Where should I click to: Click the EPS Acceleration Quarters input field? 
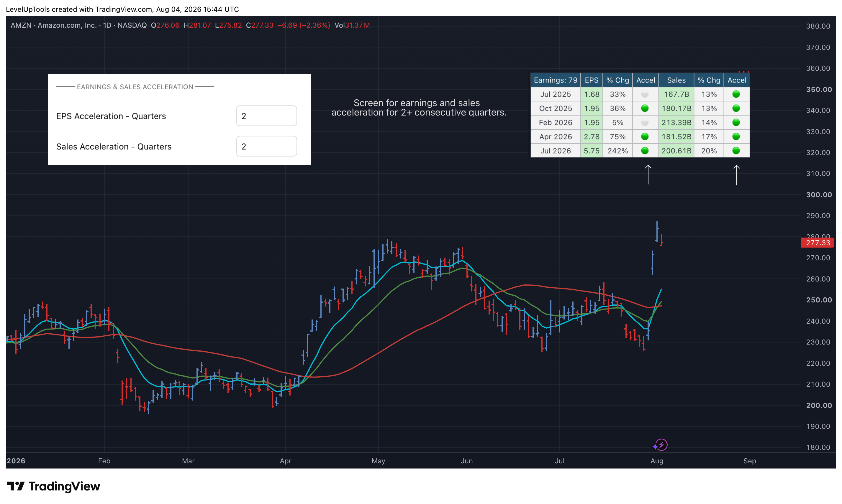266,116
